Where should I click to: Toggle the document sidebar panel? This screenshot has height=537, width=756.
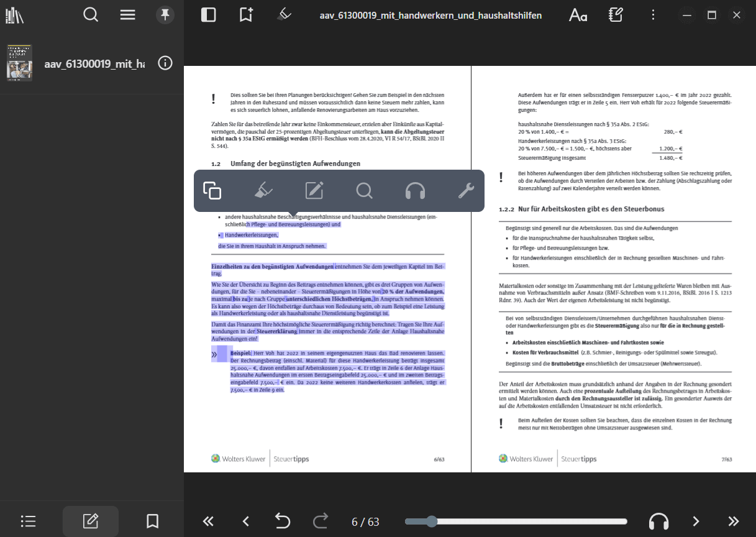click(x=208, y=14)
